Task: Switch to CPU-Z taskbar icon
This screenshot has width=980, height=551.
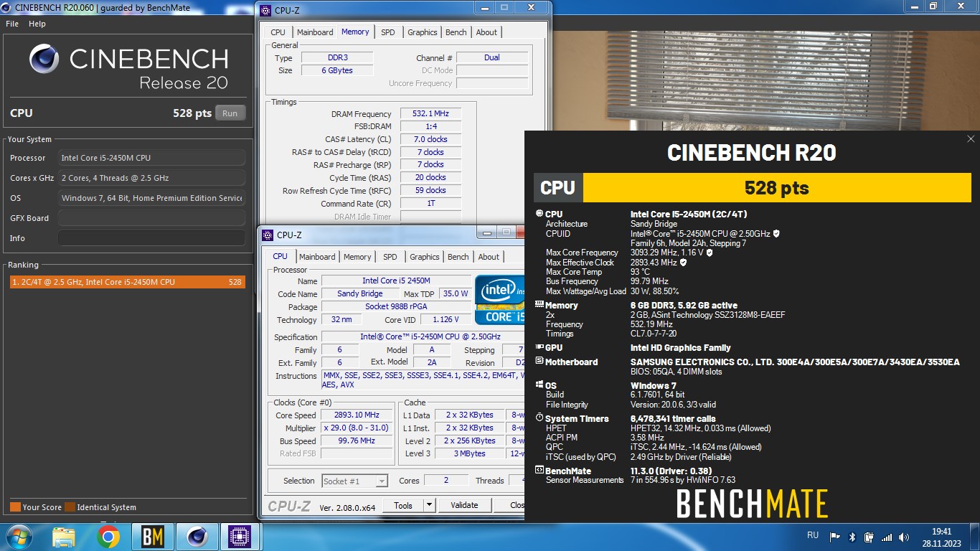Action: (239, 537)
